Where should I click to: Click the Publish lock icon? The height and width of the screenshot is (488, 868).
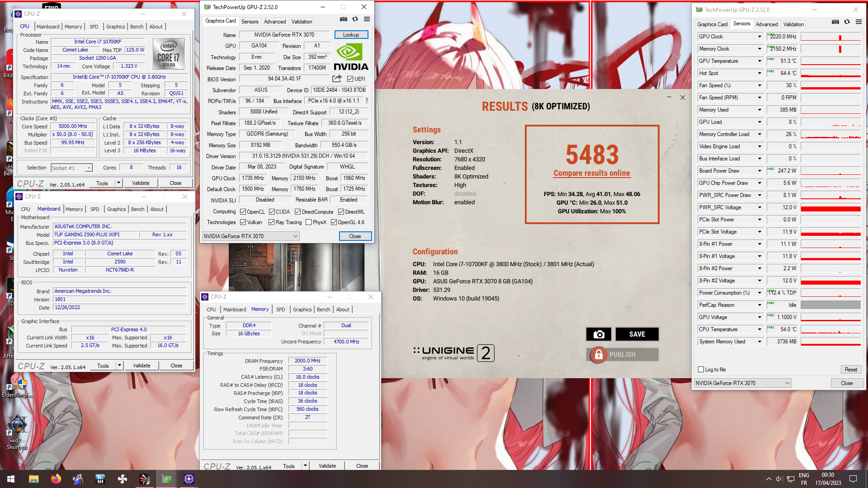click(x=599, y=355)
